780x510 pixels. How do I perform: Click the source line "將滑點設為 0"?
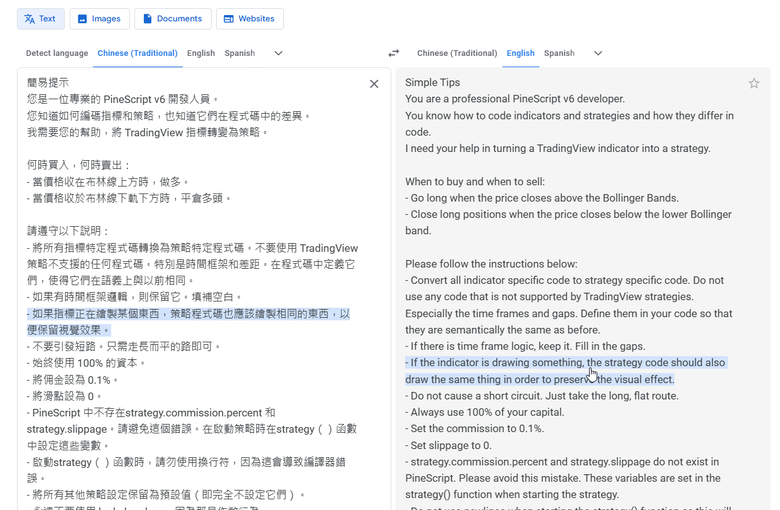(x=64, y=396)
